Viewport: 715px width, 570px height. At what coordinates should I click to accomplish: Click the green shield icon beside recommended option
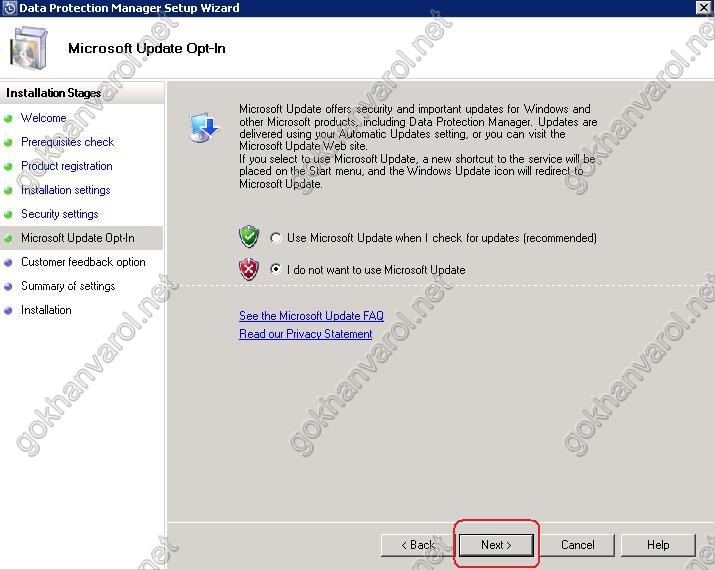(249, 237)
